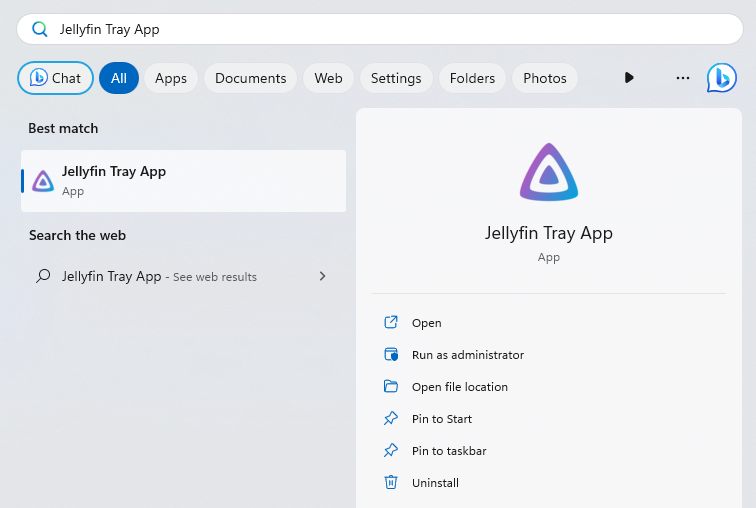756x508 pixels.
Task: Choose Pin to Start
Action: (549, 419)
